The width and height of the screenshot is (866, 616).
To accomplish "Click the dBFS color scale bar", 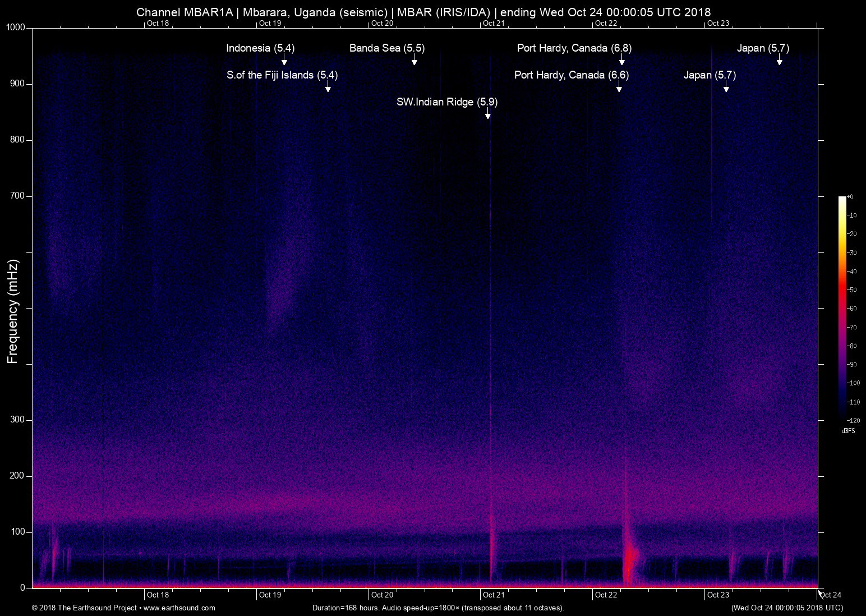I will click(842, 307).
